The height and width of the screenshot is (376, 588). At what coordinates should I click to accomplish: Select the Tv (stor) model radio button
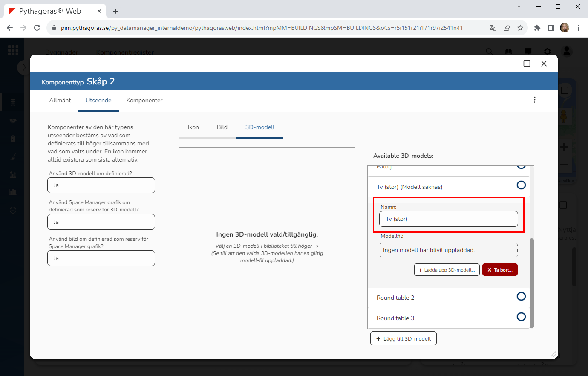(521, 185)
